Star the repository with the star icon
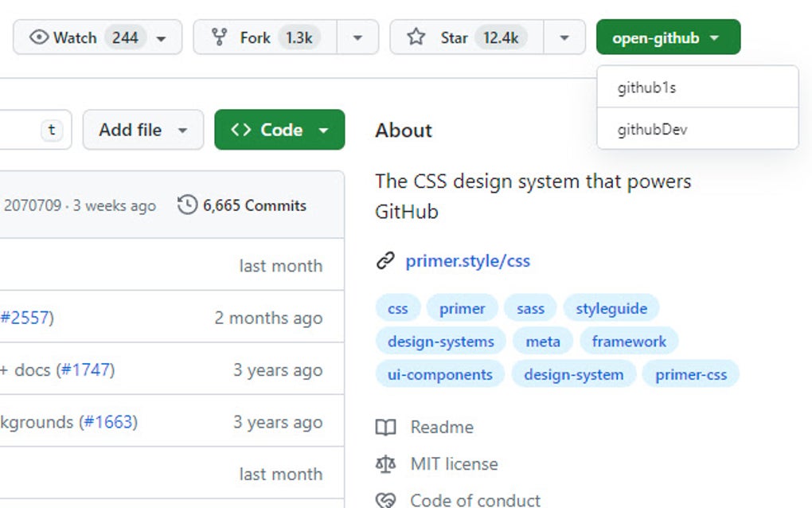 [416, 37]
